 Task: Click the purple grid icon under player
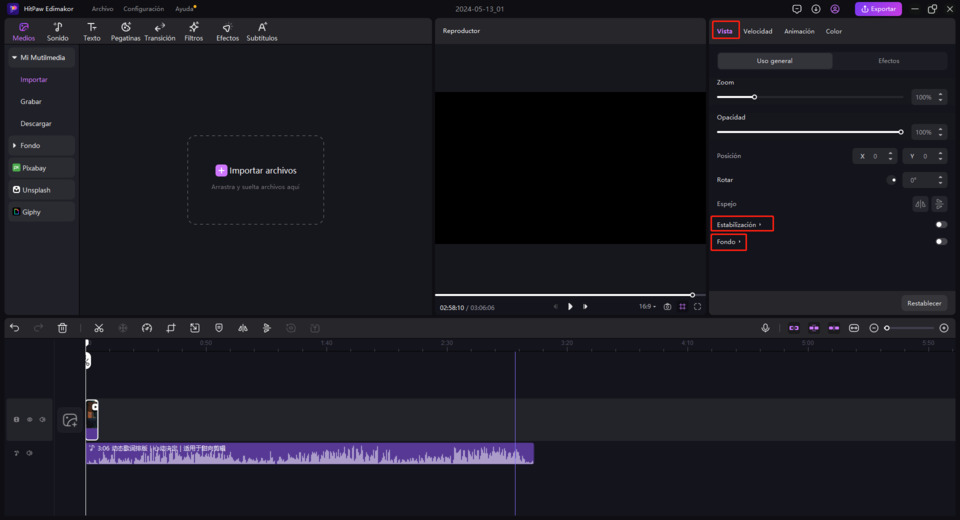pyautogui.click(x=682, y=307)
